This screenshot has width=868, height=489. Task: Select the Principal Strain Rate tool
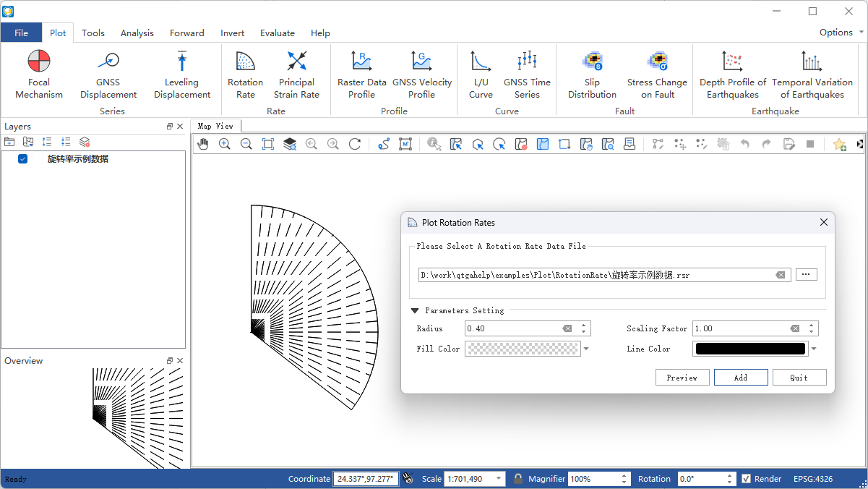pos(296,75)
